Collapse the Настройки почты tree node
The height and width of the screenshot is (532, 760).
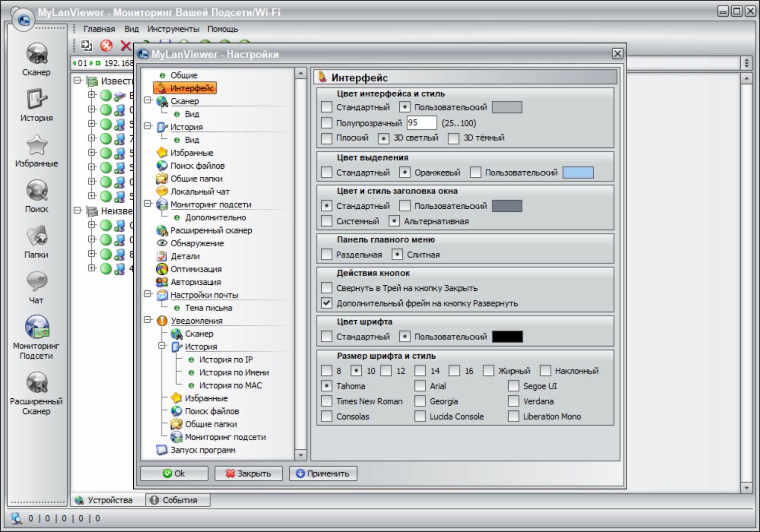148,294
